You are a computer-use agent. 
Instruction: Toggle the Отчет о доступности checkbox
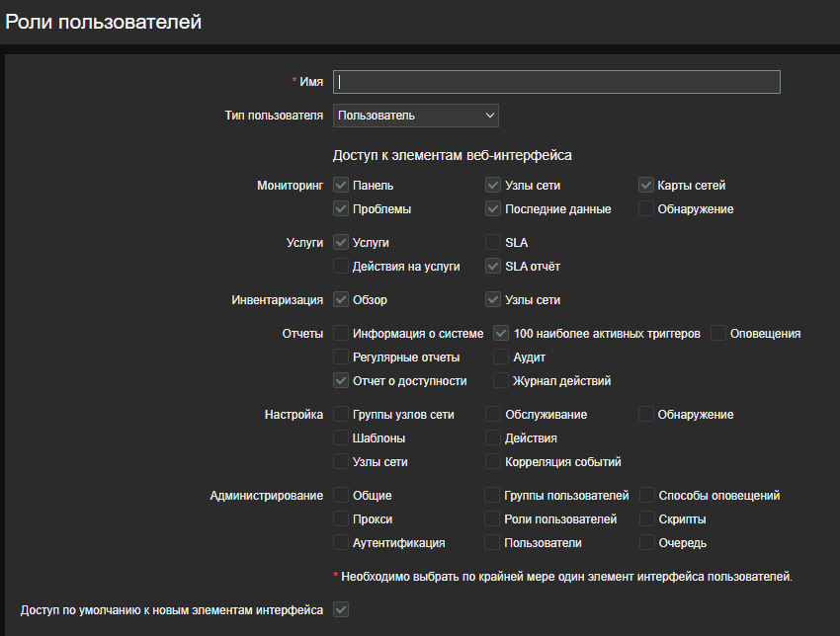341,380
